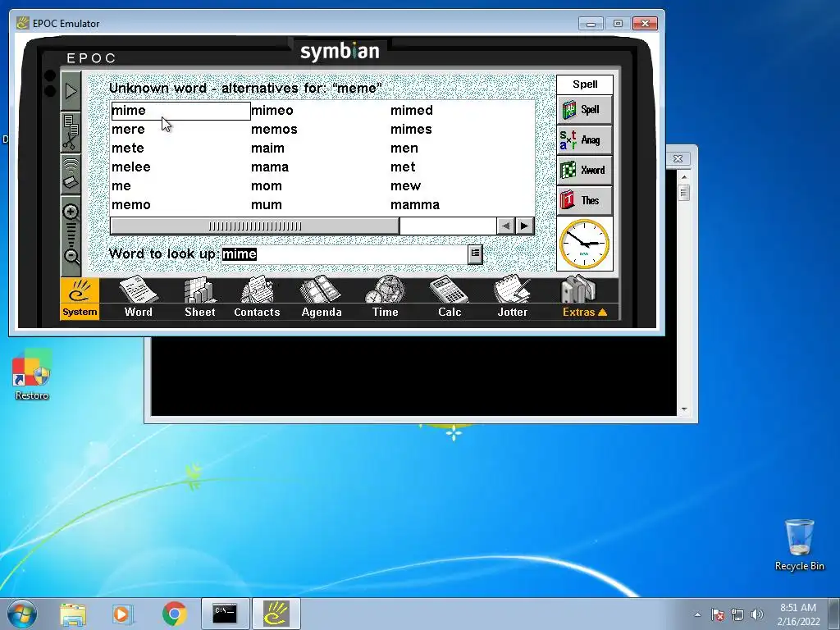Select the word "me"

pos(121,186)
